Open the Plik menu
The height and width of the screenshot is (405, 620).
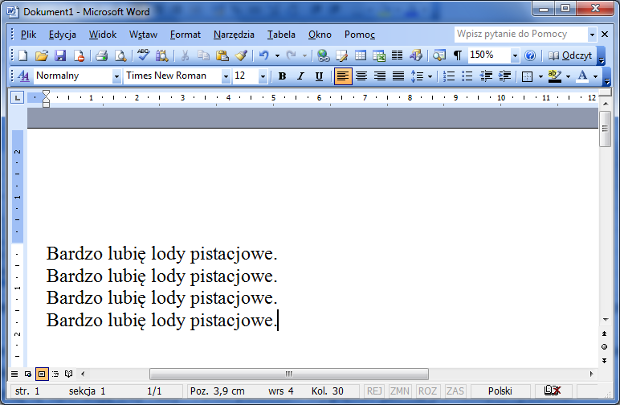tap(28, 35)
